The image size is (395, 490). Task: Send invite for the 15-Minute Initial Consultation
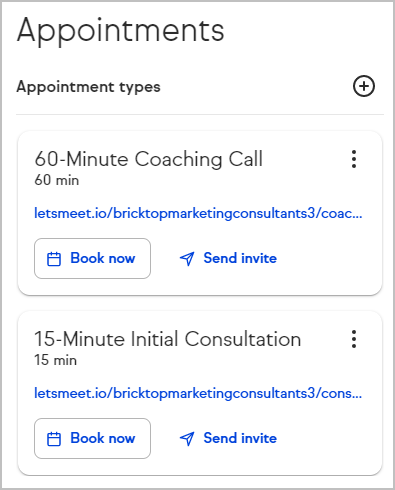(228, 438)
